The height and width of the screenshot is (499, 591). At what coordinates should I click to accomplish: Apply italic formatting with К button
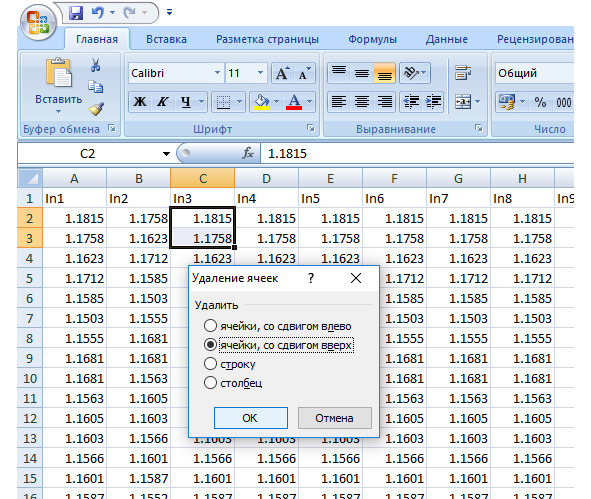click(x=163, y=101)
